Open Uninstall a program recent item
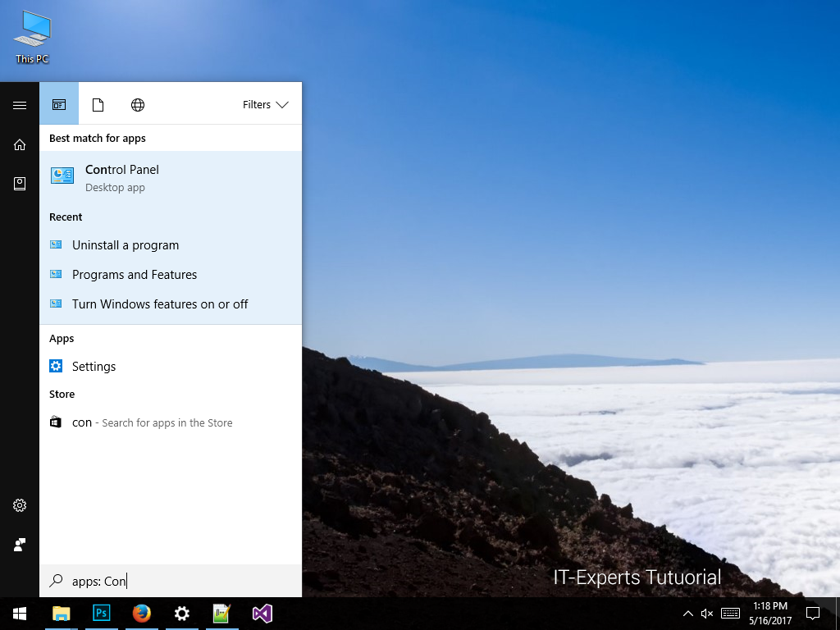Image resolution: width=840 pixels, height=630 pixels. (126, 245)
